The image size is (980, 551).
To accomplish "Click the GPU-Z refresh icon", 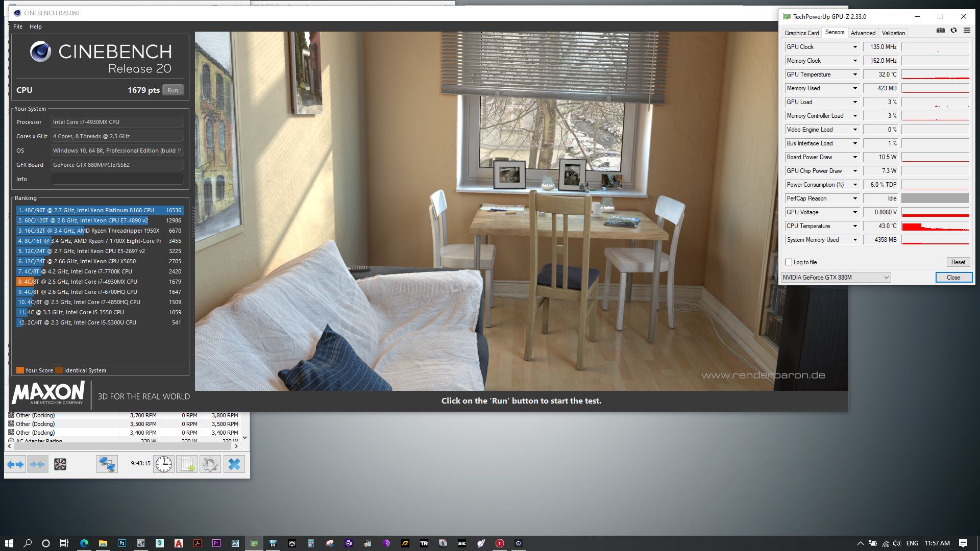I will pyautogui.click(x=953, y=31).
